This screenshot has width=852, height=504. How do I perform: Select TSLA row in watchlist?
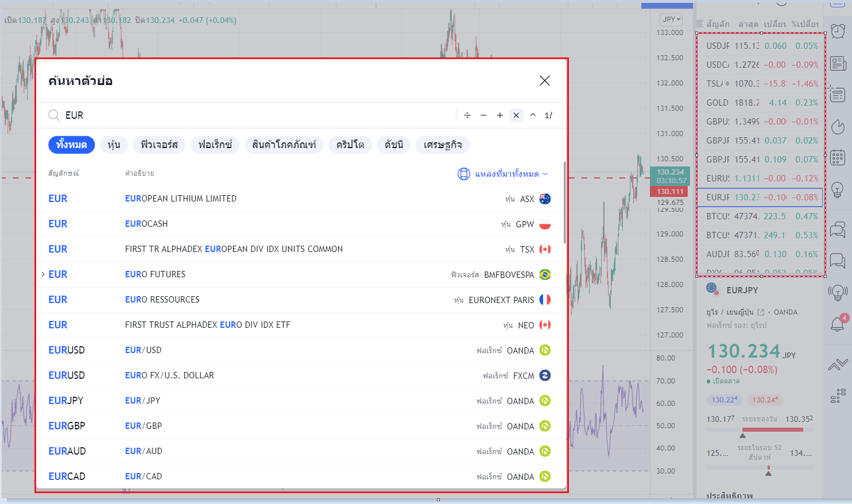(761, 84)
